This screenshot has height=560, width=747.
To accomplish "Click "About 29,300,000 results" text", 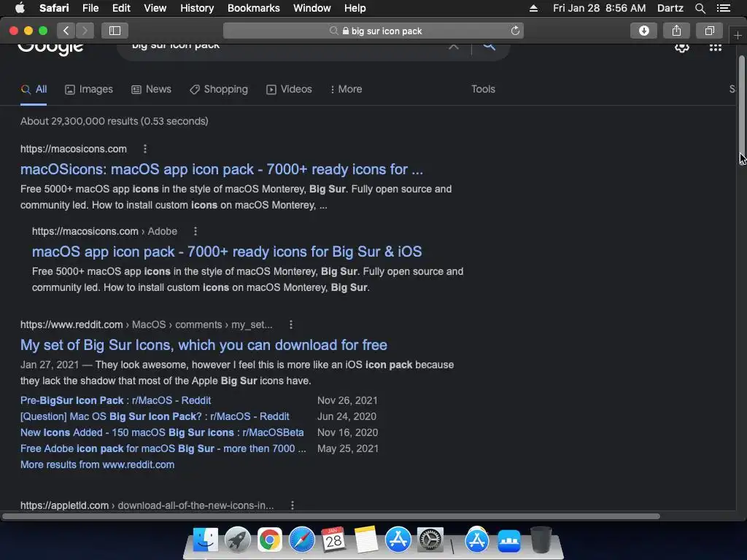I will click(115, 121).
